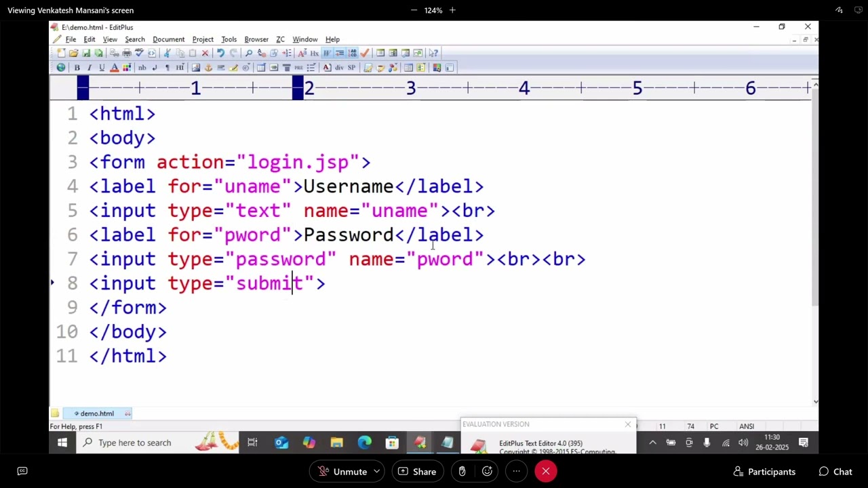The height and width of the screenshot is (488, 868).
Task: Open the File menu
Action: 71,39
